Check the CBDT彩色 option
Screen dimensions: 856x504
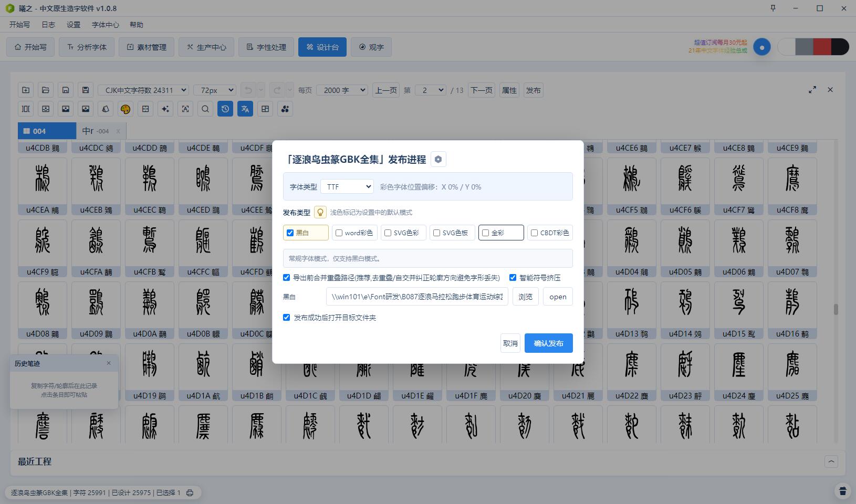click(534, 233)
